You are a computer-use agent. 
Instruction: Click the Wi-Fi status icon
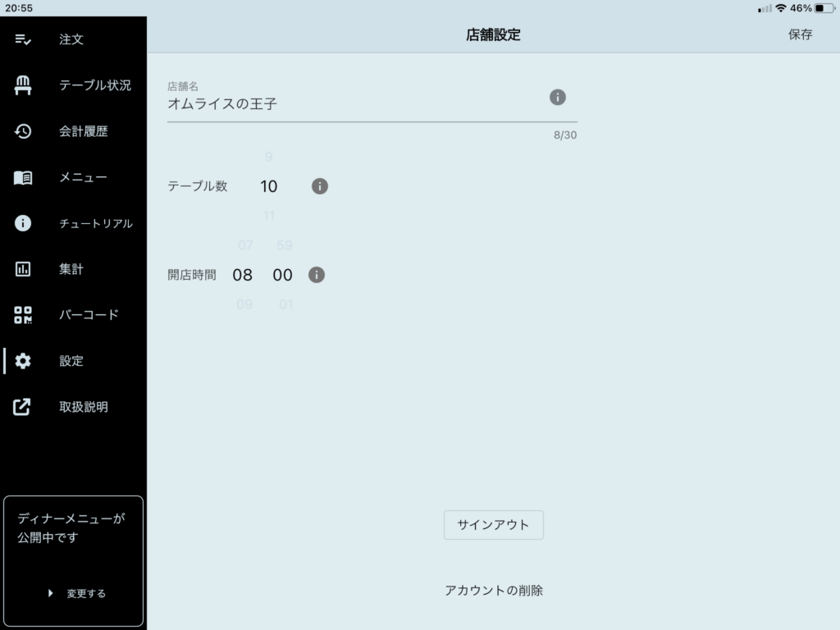[781, 8]
